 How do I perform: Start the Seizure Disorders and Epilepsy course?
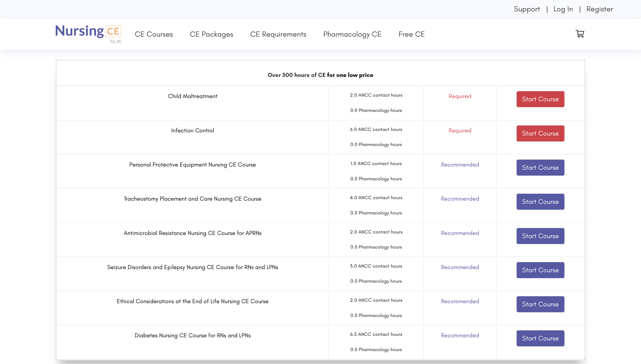(x=540, y=270)
